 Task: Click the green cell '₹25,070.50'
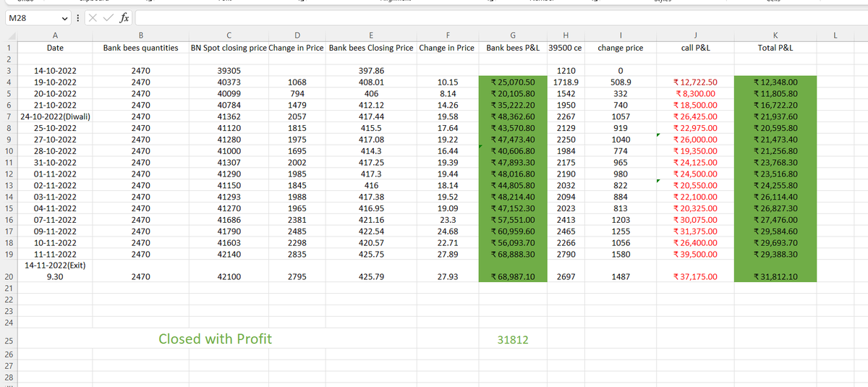[513, 82]
